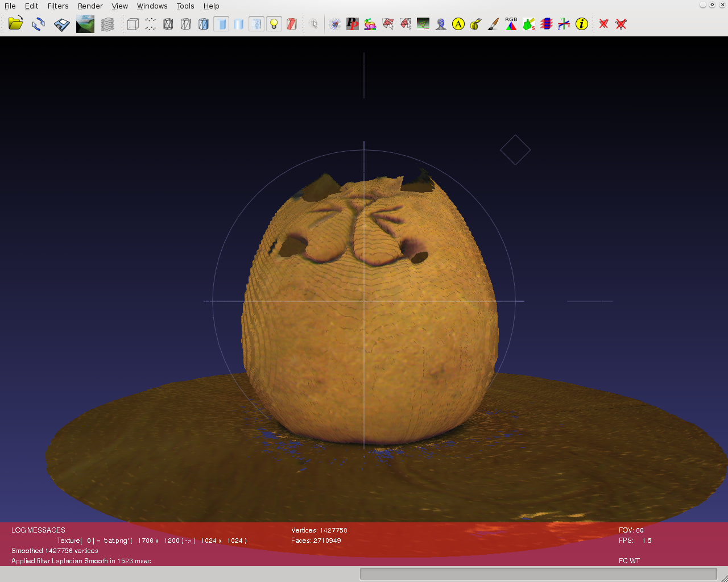The width and height of the screenshot is (728, 582).
Task: Open a mesh file with folder icon
Action: coord(15,24)
